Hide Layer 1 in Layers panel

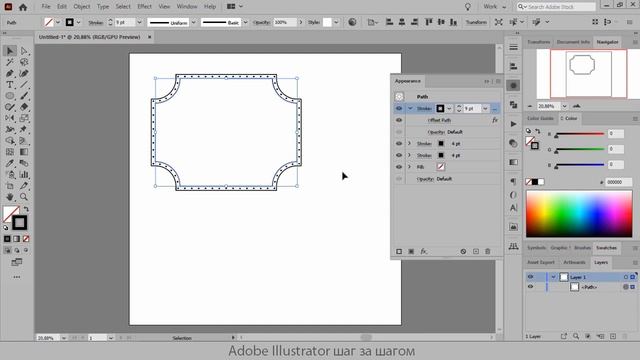[x=530, y=277]
